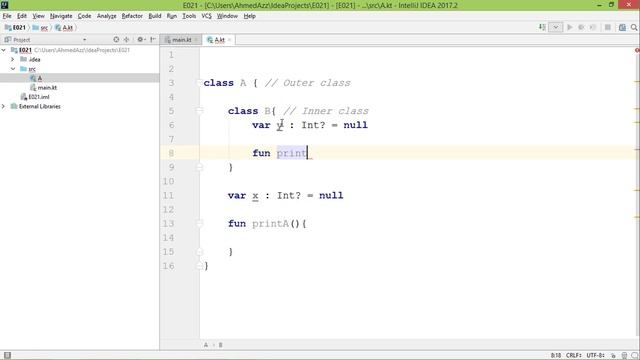Click variable x on line 11
This screenshot has width=640, height=360.
point(255,196)
